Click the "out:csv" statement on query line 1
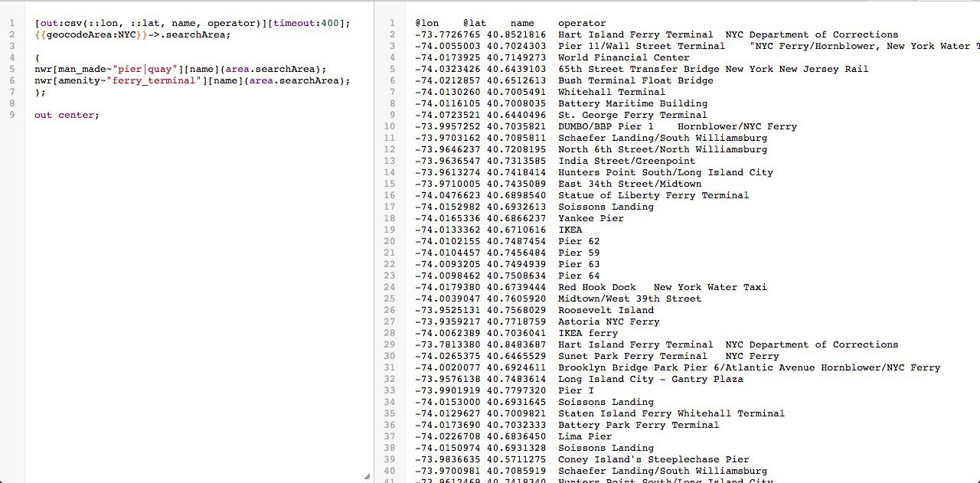The image size is (980, 483). click(60, 23)
